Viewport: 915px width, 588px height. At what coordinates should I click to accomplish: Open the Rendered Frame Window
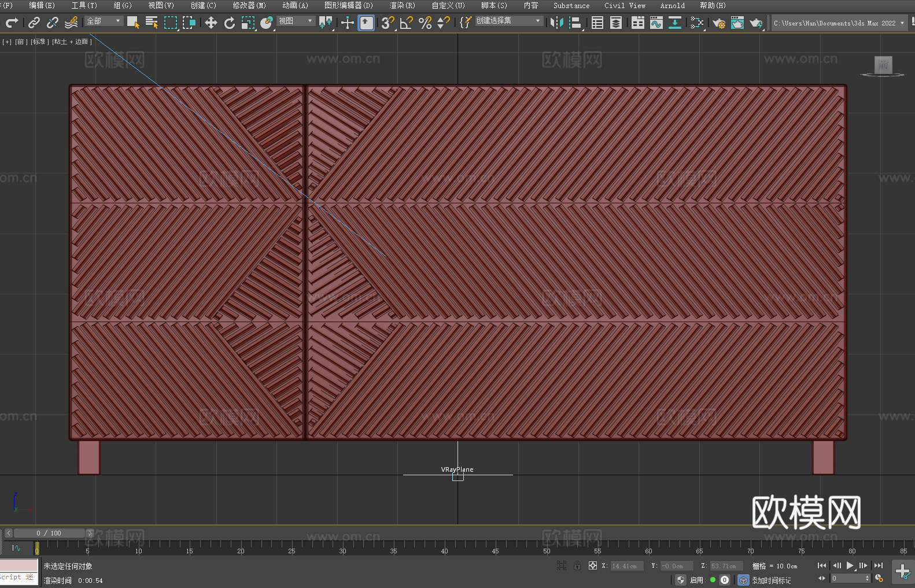737,23
